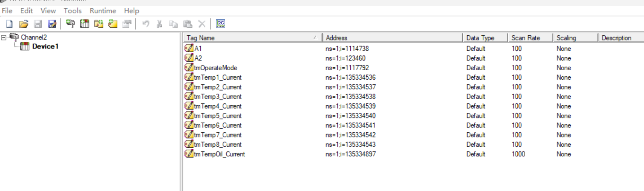Click the New Tag toolbar icon

113,24
